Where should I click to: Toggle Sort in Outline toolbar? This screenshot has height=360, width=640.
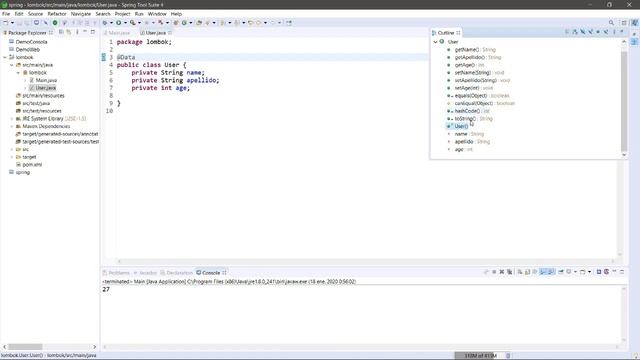575,32
